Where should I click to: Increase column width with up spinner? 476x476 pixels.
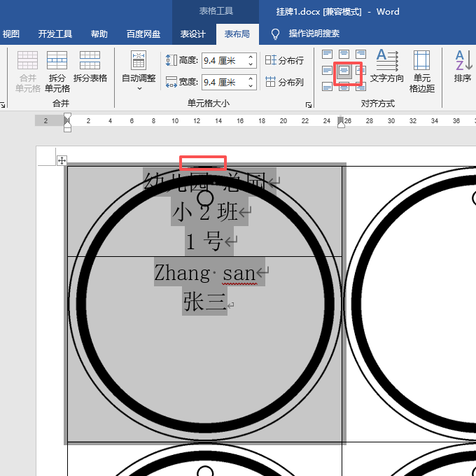click(x=251, y=79)
